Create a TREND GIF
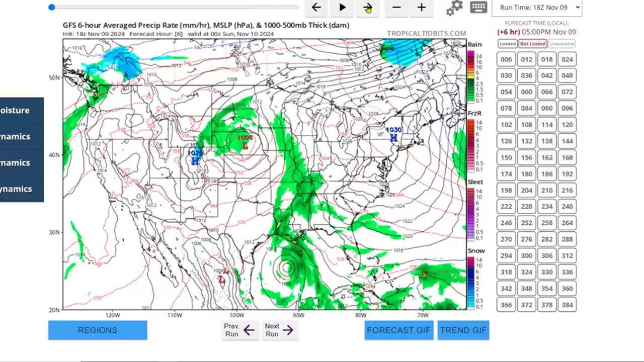The height and width of the screenshot is (362, 644). pyautogui.click(x=463, y=330)
